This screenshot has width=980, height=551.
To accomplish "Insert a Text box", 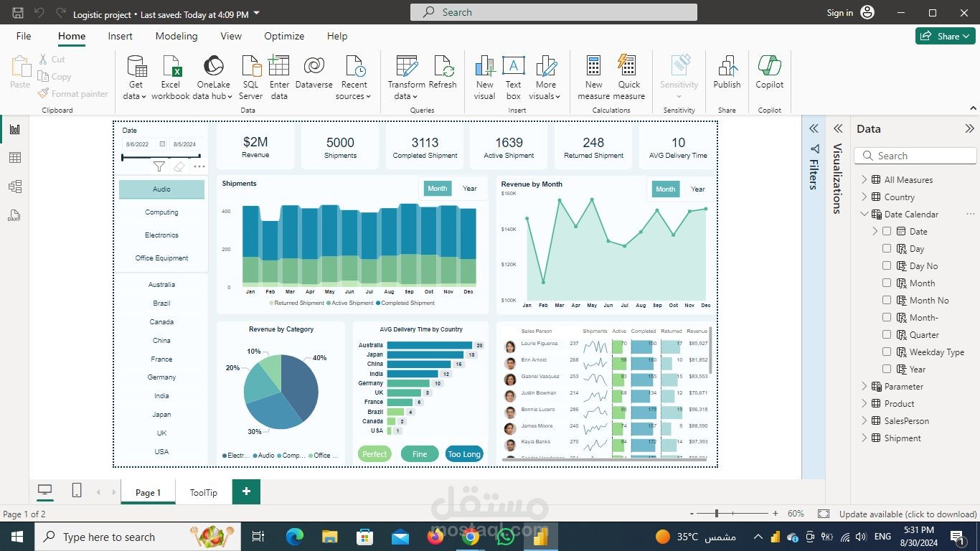I will tap(513, 67).
